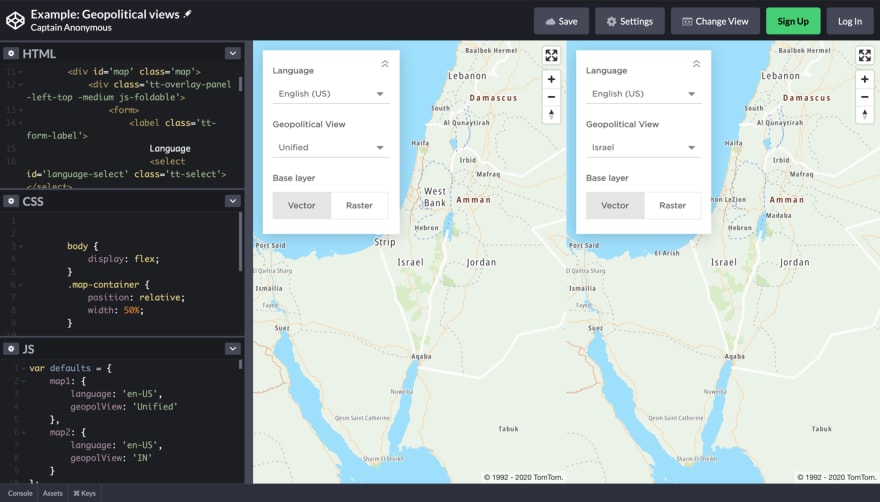This screenshot has height=502, width=880.
Task: Open left Geopolitical View dropdown showing Unified
Action: coord(331,148)
